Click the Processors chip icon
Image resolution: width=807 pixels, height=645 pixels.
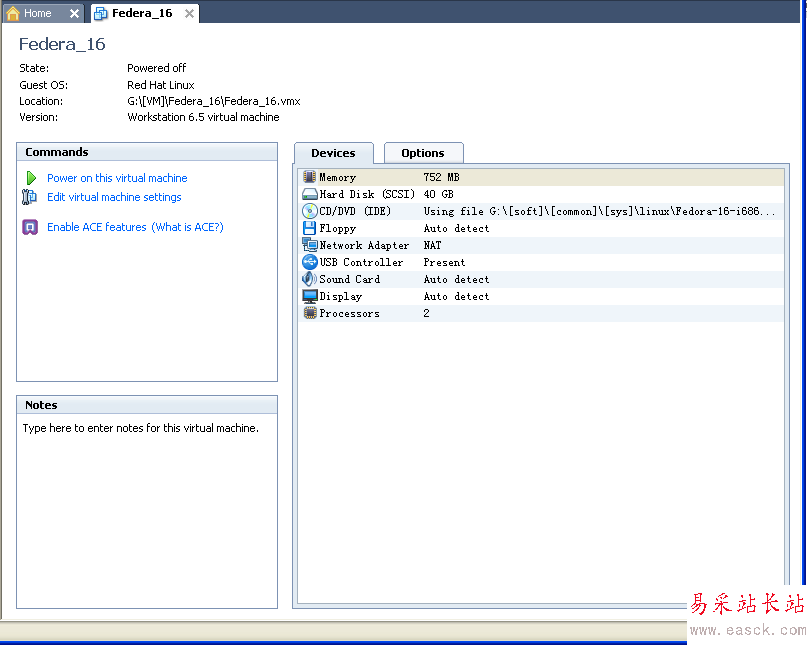[309, 313]
